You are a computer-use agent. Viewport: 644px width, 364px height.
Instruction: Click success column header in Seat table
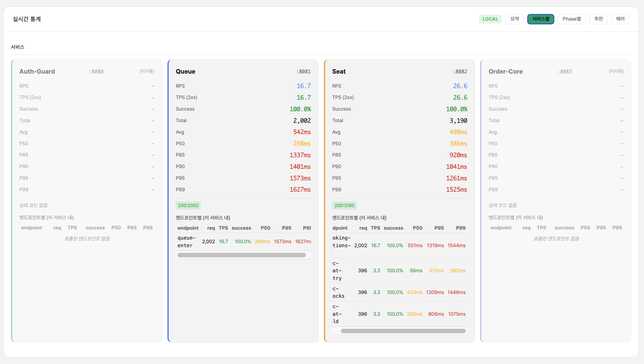click(393, 228)
